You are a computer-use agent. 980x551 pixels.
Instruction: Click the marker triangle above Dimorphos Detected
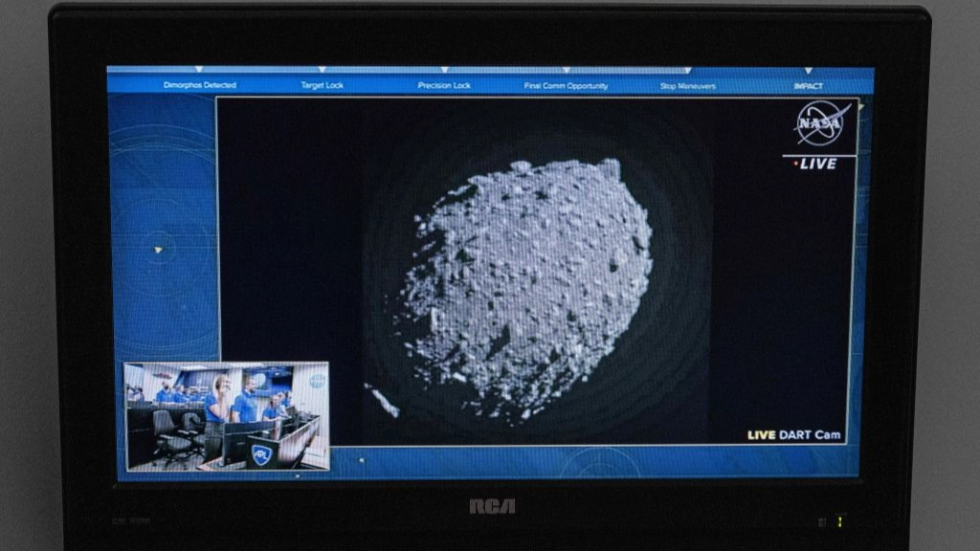pos(199,69)
